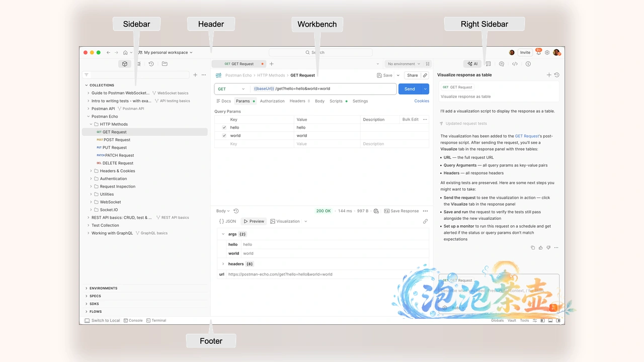
Task: Open request info icon in right sidebar
Action: click(x=528, y=64)
